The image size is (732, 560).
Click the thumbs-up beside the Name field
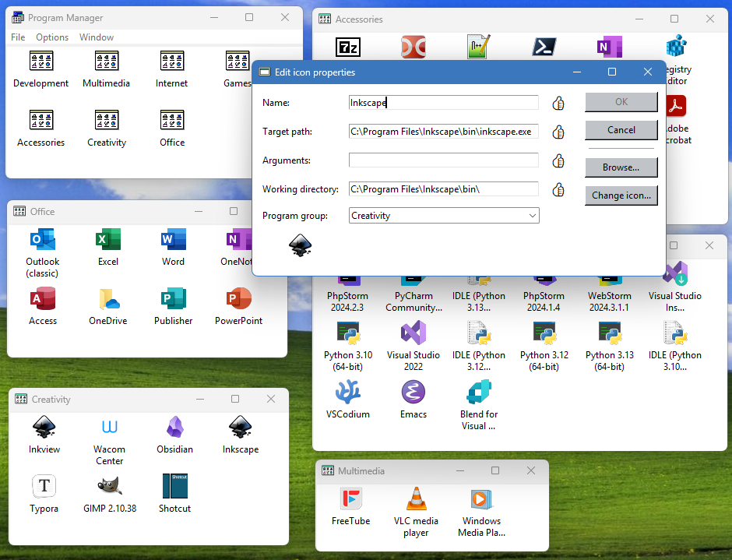point(558,102)
